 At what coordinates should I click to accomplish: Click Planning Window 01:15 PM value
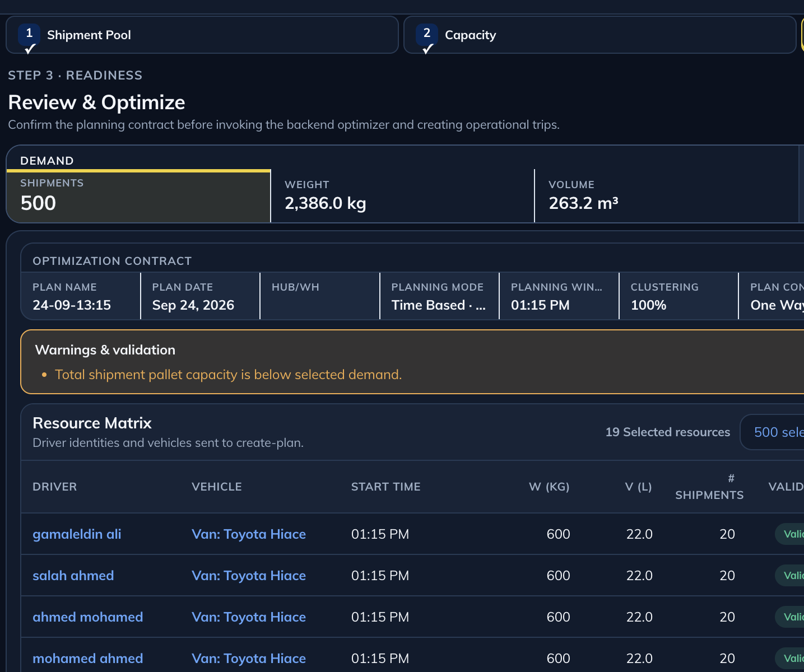tap(540, 305)
